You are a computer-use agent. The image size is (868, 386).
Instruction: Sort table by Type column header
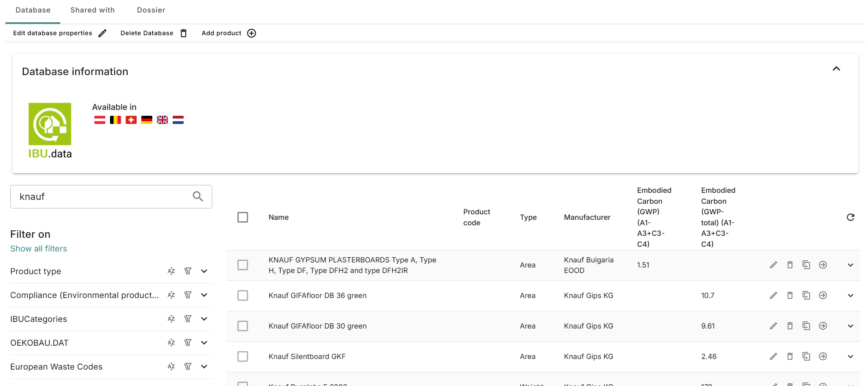click(x=528, y=217)
